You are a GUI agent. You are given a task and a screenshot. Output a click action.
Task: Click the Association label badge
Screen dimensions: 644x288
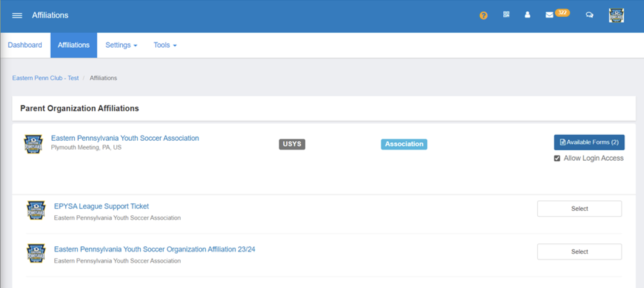(404, 144)
